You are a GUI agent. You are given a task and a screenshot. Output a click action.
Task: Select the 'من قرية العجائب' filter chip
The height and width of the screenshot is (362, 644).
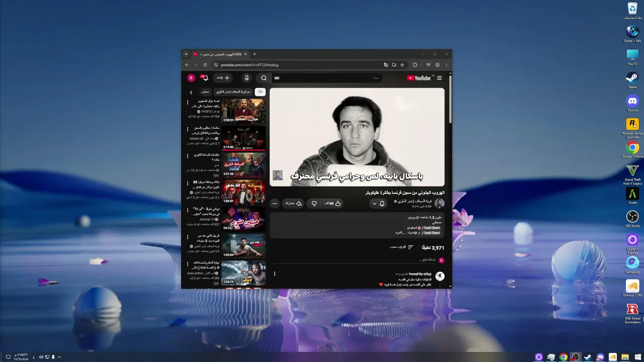pos(233,92)
